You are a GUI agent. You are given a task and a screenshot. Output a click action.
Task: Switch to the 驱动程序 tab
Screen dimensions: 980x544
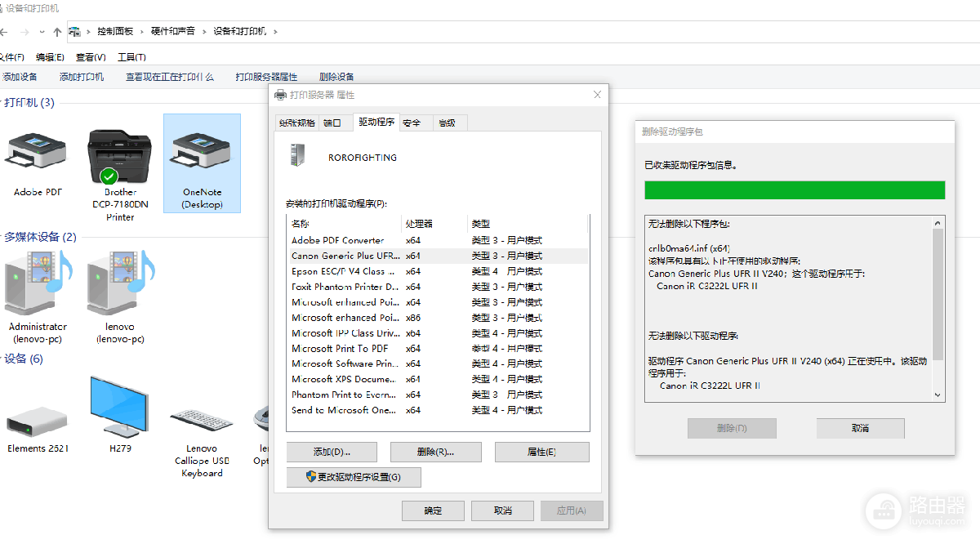coord(376,123)
